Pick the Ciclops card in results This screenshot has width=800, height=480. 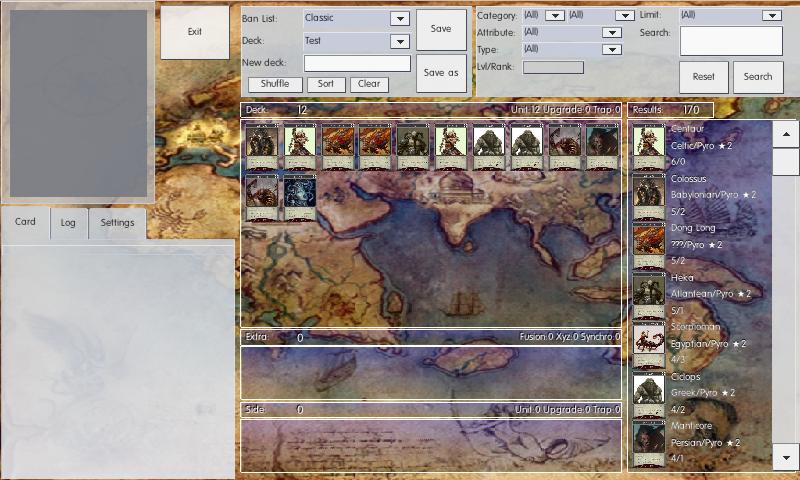point(649,392)
